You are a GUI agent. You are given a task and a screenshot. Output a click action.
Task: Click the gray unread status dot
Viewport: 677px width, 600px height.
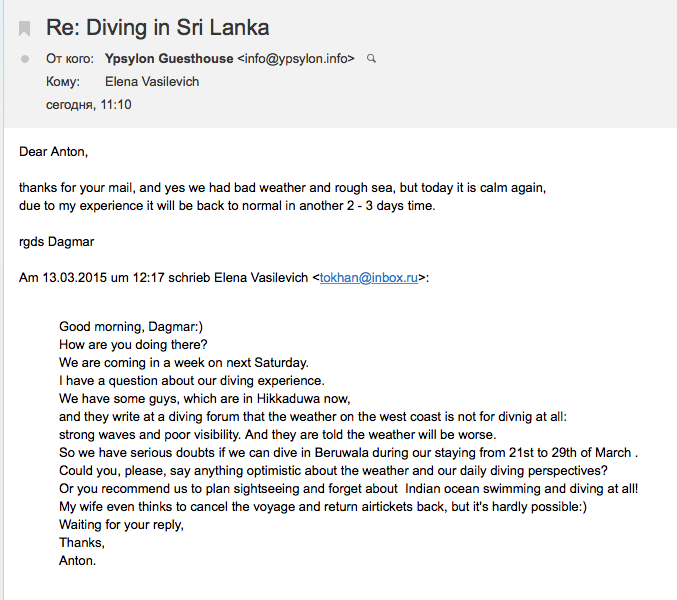[25, 59]
